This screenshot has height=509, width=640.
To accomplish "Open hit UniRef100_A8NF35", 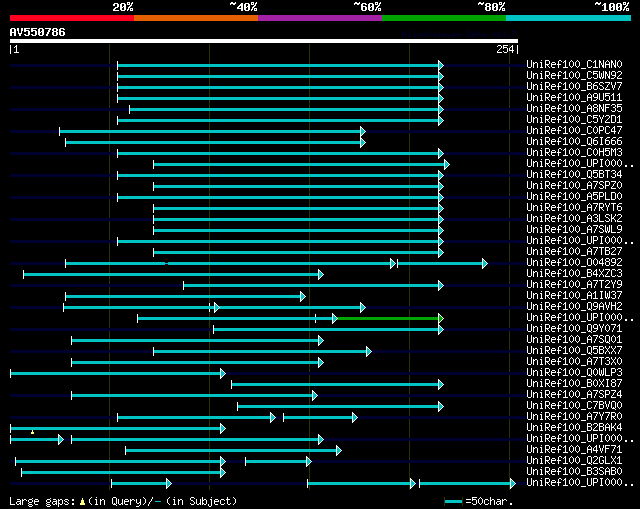I will (574, 109).
